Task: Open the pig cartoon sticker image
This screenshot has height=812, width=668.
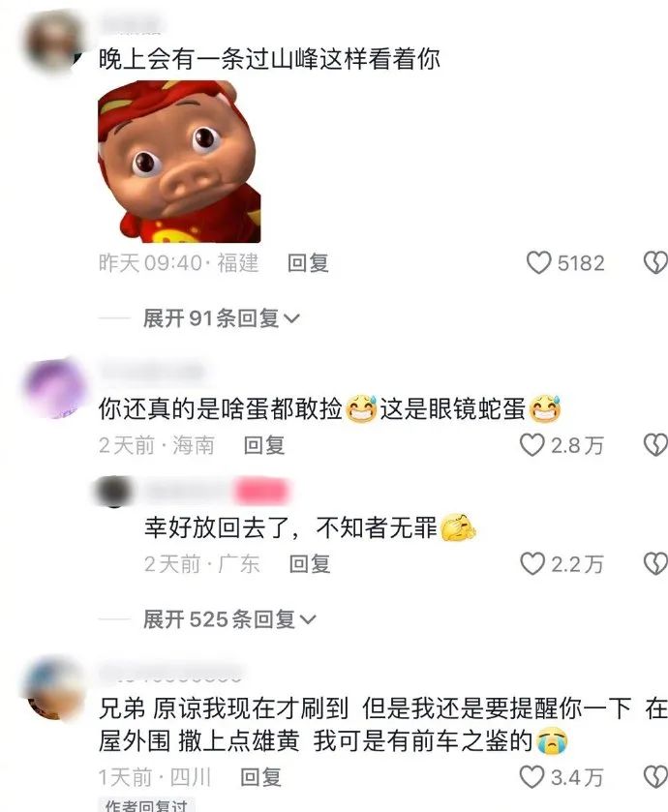Action: coord(179,162)
